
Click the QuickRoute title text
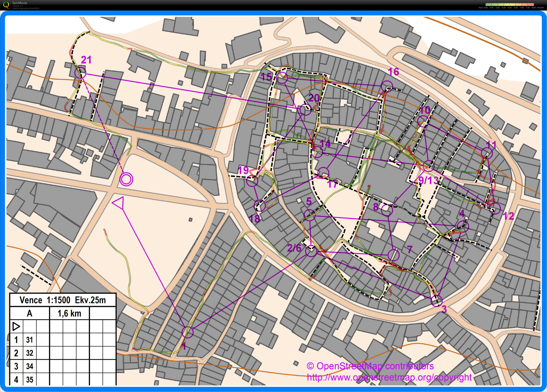tap(20, 3)
